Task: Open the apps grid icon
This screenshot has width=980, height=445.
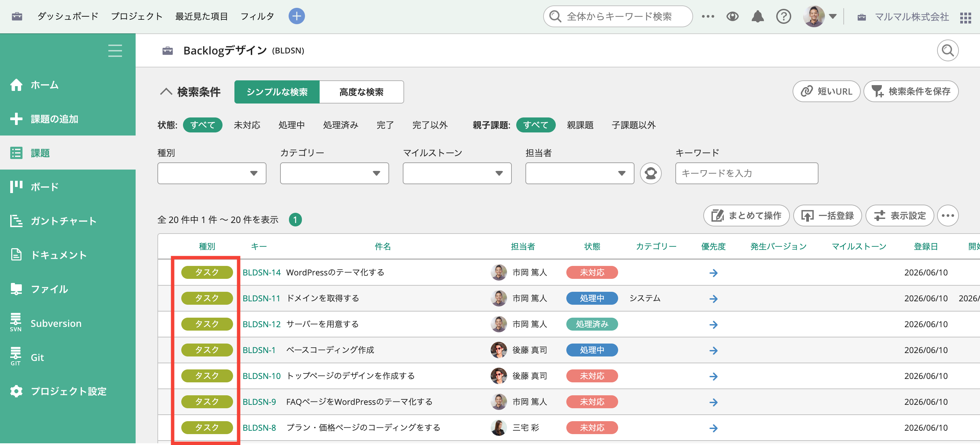Action: [x=965, y=17]
